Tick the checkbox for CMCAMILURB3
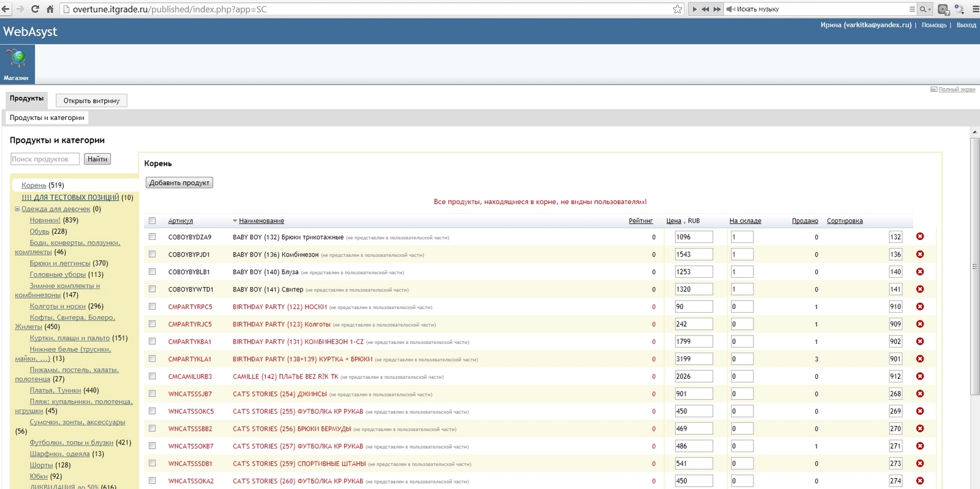980x489 pixels. [x=152, y=376]
